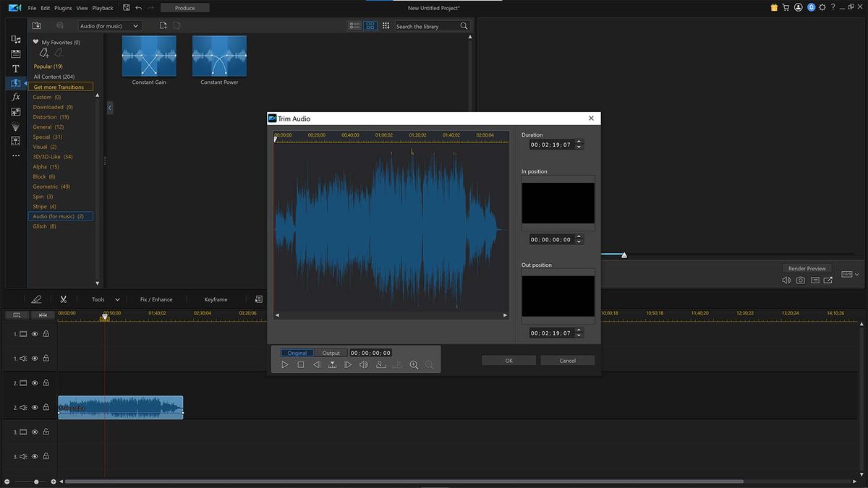Screen dimensions: 868x488
Task: Mute audio preview volume in Trim Audio dialog
Action: pyautogui.click(x=364, y=364)
